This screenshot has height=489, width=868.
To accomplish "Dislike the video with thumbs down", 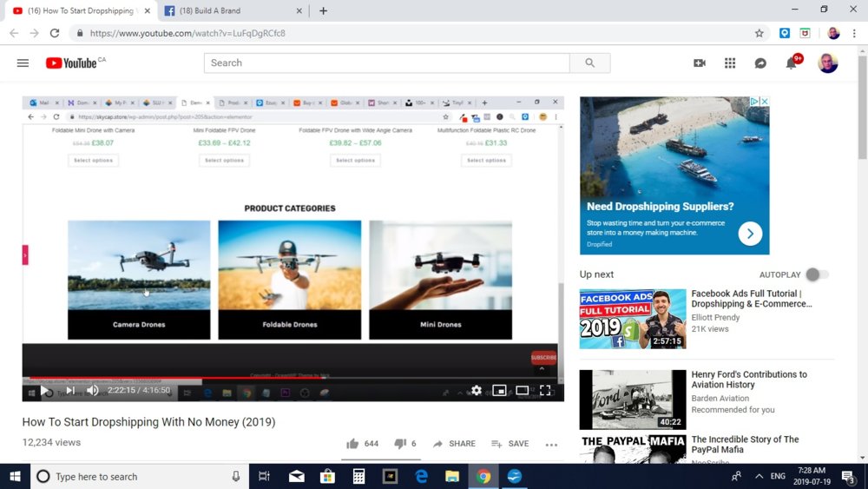I will [399, 444].
